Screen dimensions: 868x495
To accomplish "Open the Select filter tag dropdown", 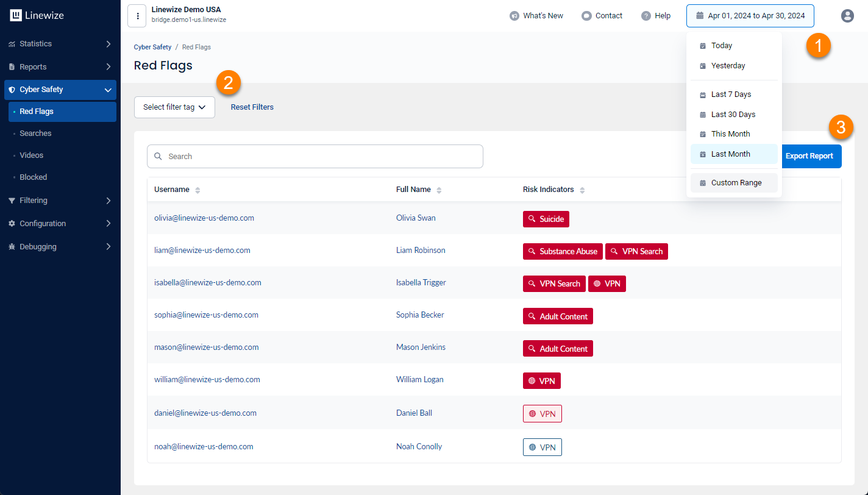I will click(174, 107).
